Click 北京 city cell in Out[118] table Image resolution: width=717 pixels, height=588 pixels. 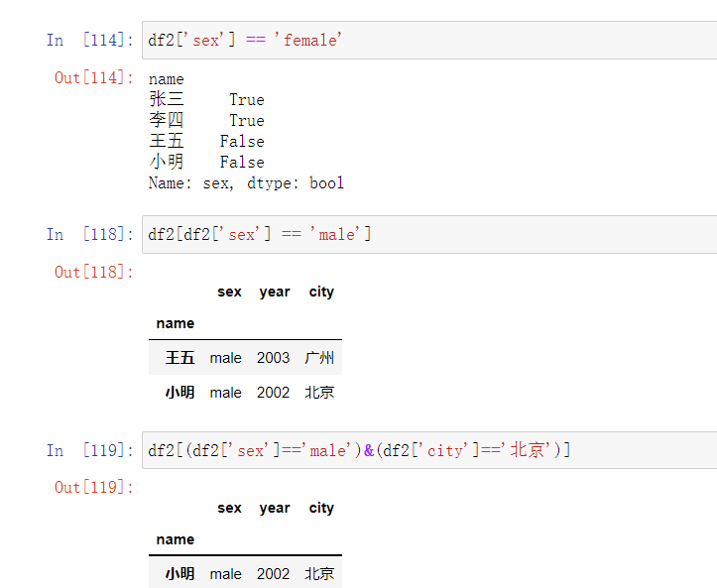[319, 393]
